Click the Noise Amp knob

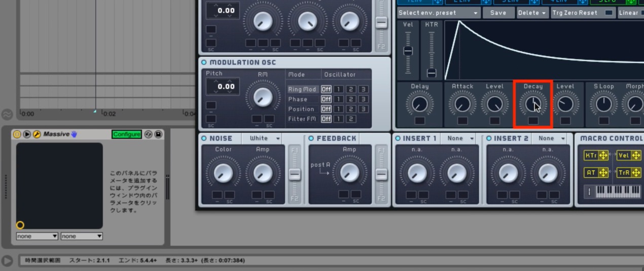[x=262, y=172]
